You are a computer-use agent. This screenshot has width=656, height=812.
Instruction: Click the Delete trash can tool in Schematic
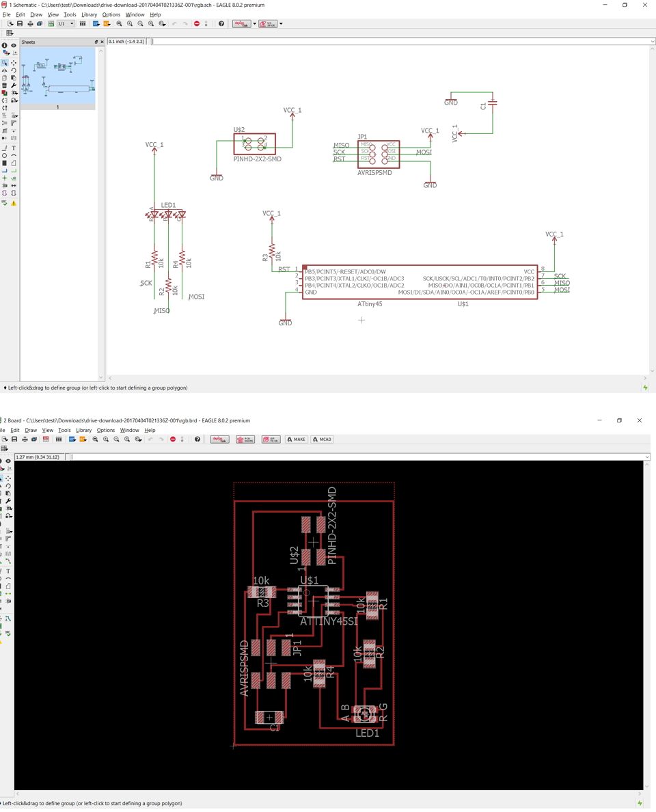[5, 85]
